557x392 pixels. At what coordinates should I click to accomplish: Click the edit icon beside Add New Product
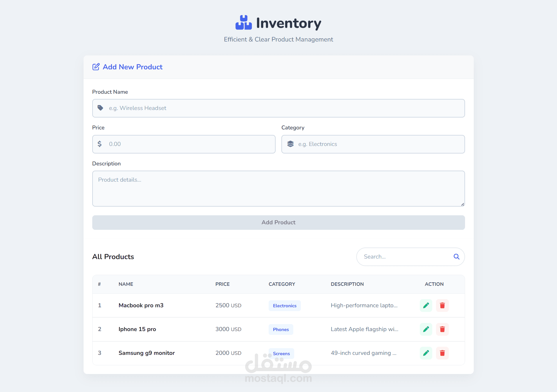point(96,67)
